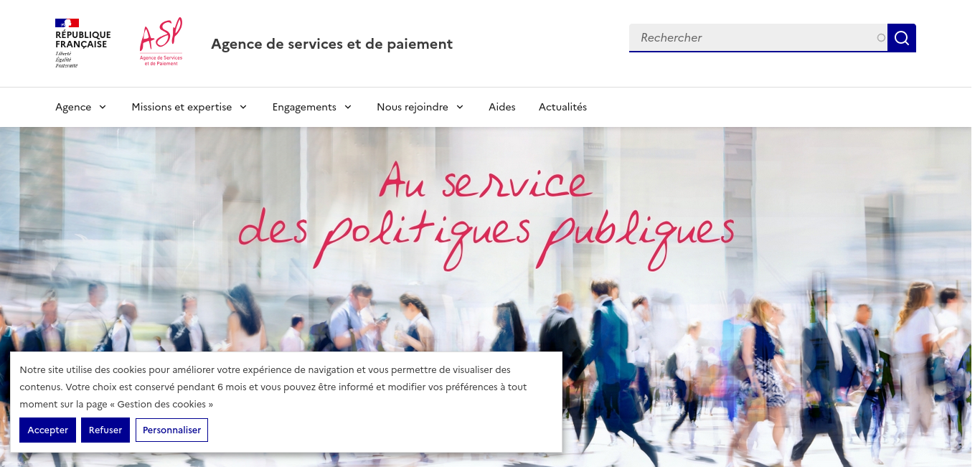Open the Nous rejoindre submenu
This screenshot has height=467, width=980.
point(420,107)
